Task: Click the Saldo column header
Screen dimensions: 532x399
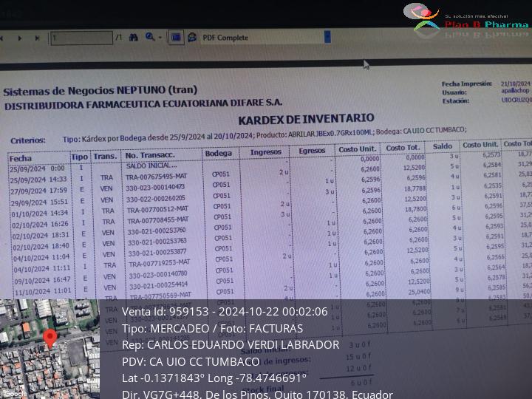Action: pos(443,146)
